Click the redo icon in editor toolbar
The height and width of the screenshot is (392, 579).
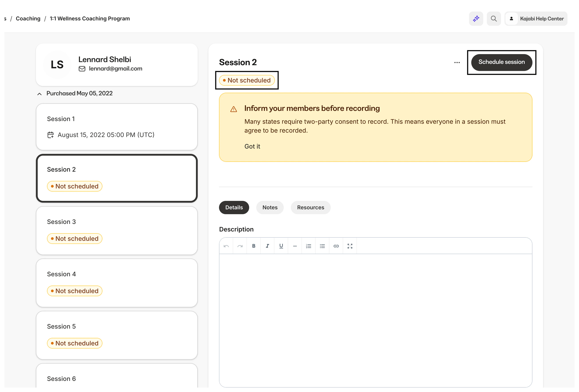(x=240, y=246)
